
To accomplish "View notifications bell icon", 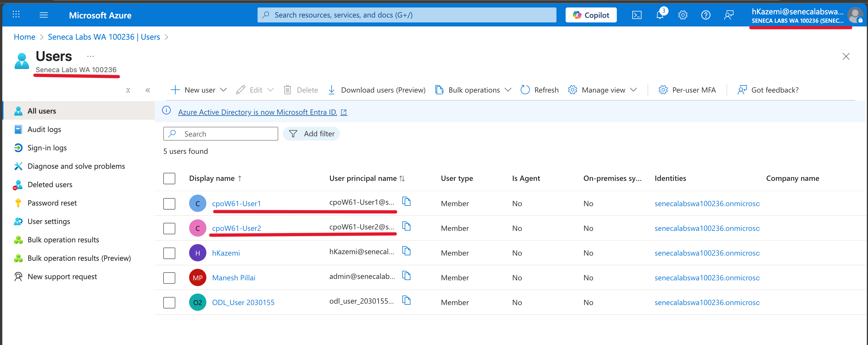I will coord(660,15).
